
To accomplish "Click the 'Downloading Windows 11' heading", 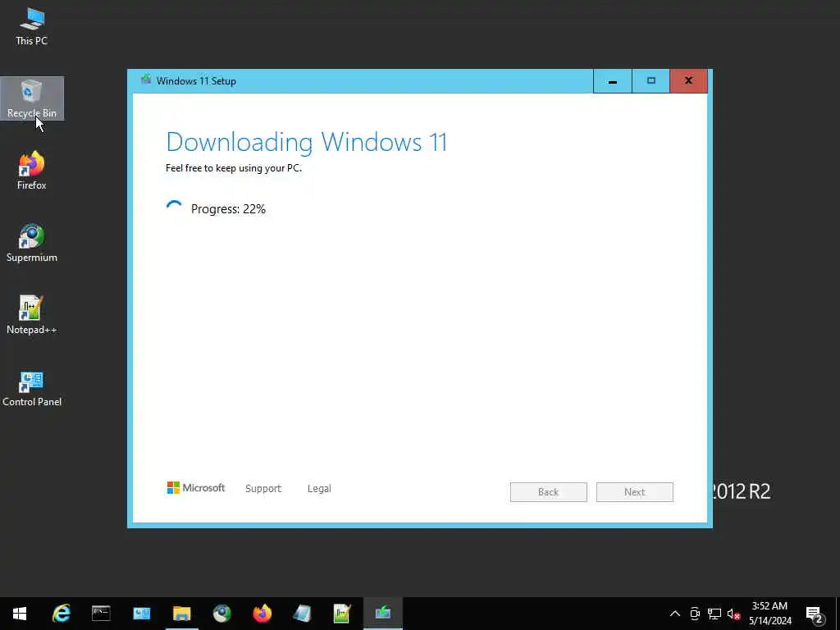I will pos(307,142).
